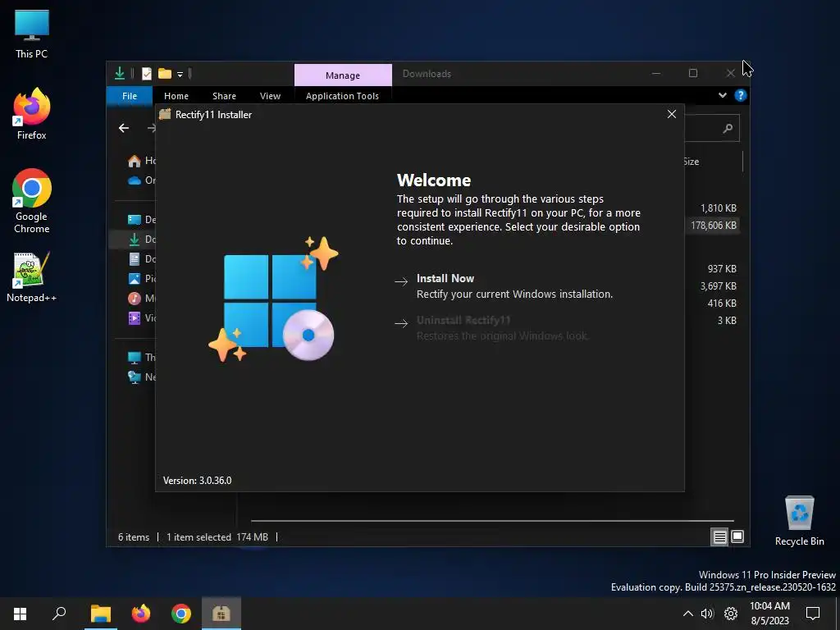The width and height of the screenshot is (840, 630).
Task: Click the search magnifier in Explorer
Action: click(728, 128)
